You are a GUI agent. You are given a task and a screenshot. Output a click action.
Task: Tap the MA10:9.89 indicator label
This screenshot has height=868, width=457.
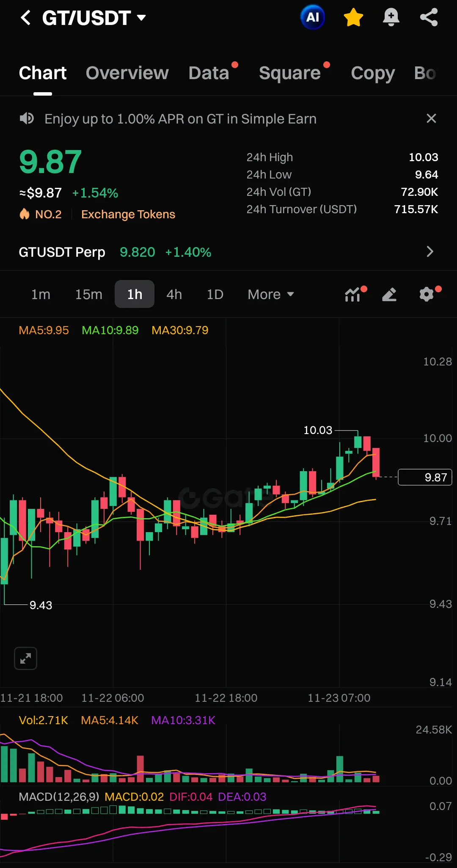click(110, 330)
